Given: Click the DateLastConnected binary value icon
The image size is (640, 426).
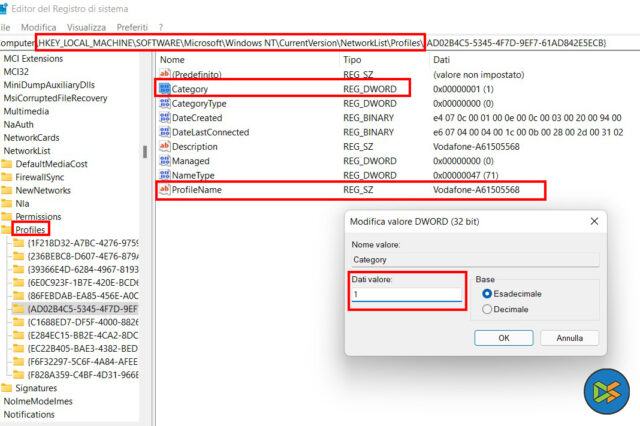Looking at the screenshot, I should pos(164,132).
